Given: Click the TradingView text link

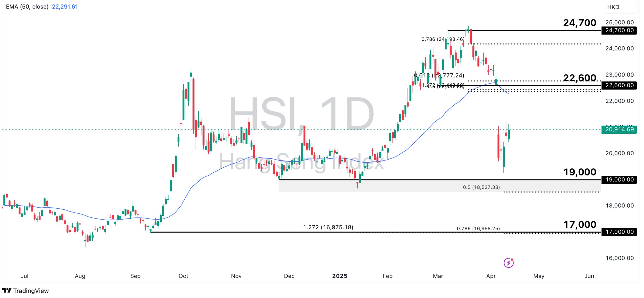Looking at the screenshot, I should coord(31,291).
